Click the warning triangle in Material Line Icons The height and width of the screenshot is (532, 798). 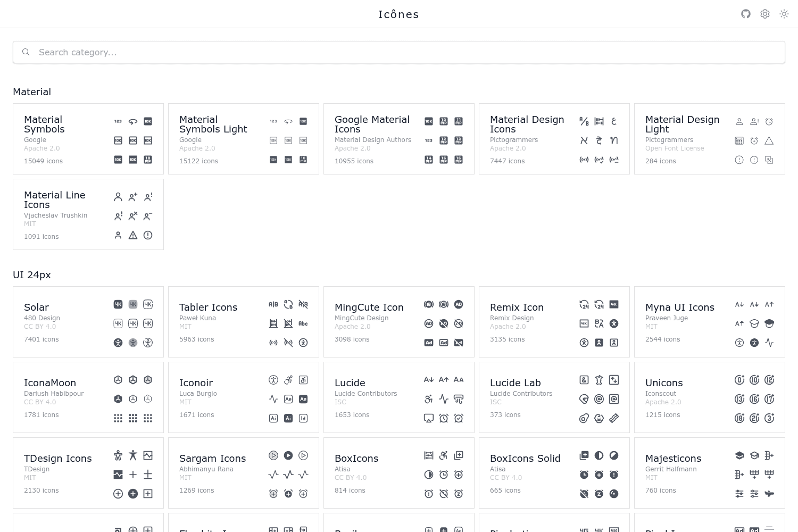[x=133, y=235]
